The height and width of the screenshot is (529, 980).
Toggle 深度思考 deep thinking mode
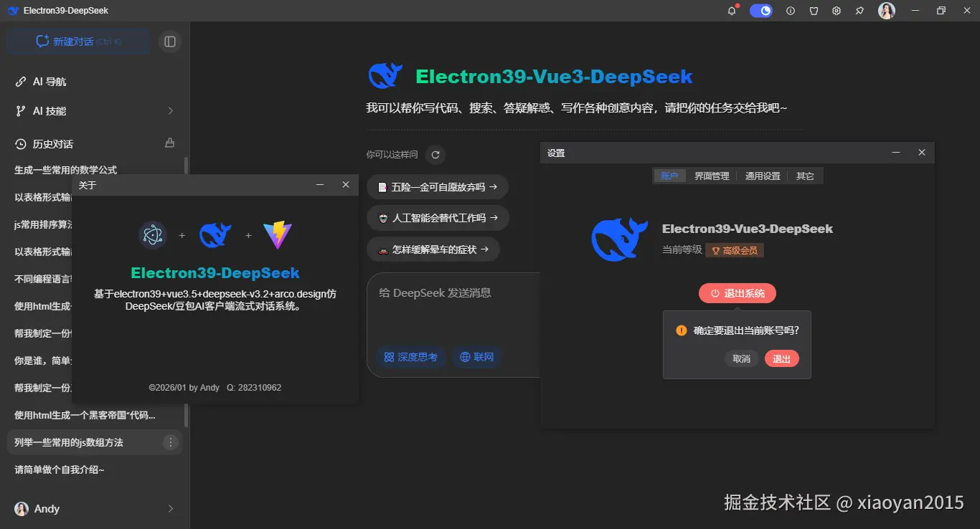(x=410, y=357)
